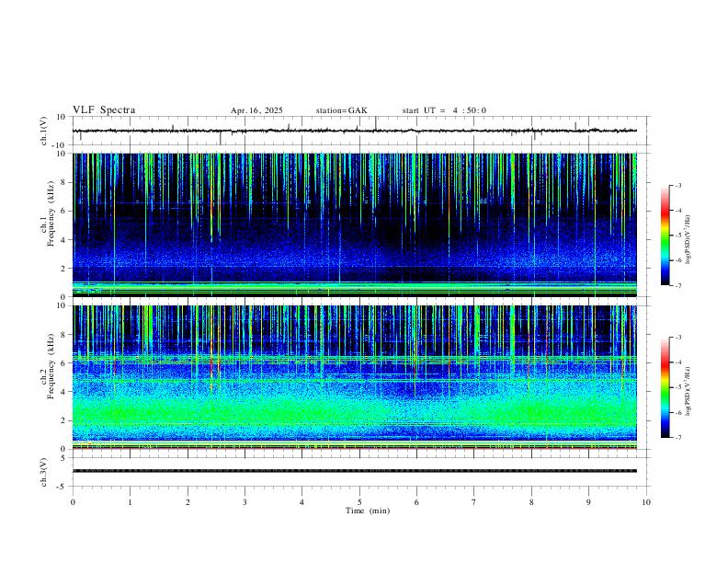This screenshot has width=728, height=563.
Task: Click the -7 tick on ch.2 colorbar
Action: [677, 438]
